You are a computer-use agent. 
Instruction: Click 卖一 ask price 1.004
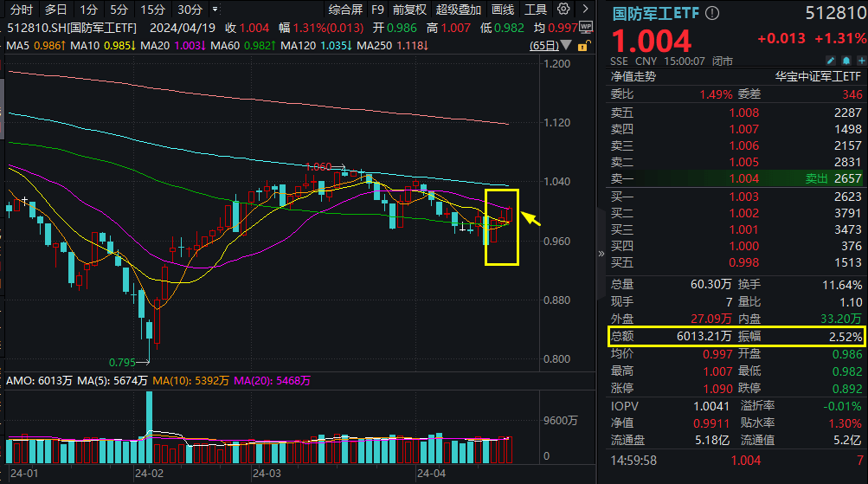(x=744, y=178)
